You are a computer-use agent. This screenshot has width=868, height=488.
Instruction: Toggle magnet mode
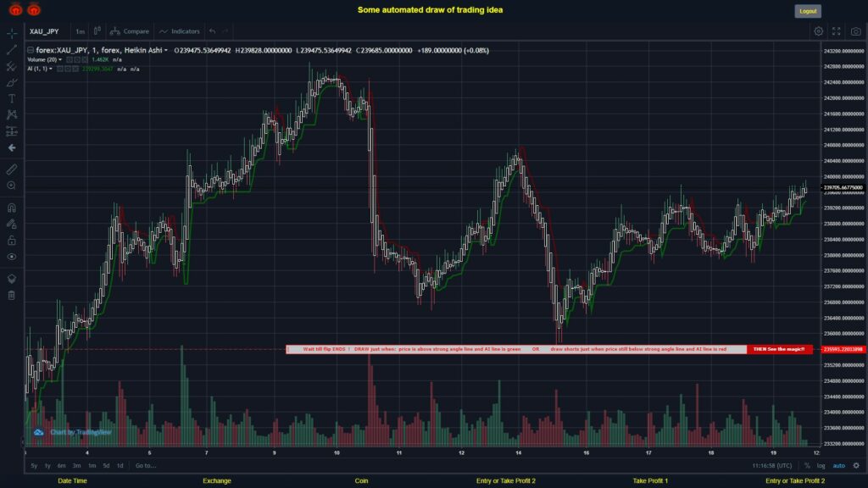[x=12, y=208]
